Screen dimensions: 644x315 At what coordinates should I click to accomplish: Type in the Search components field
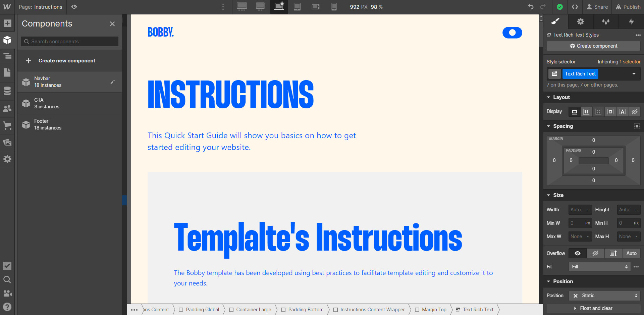tap(69, 41)
